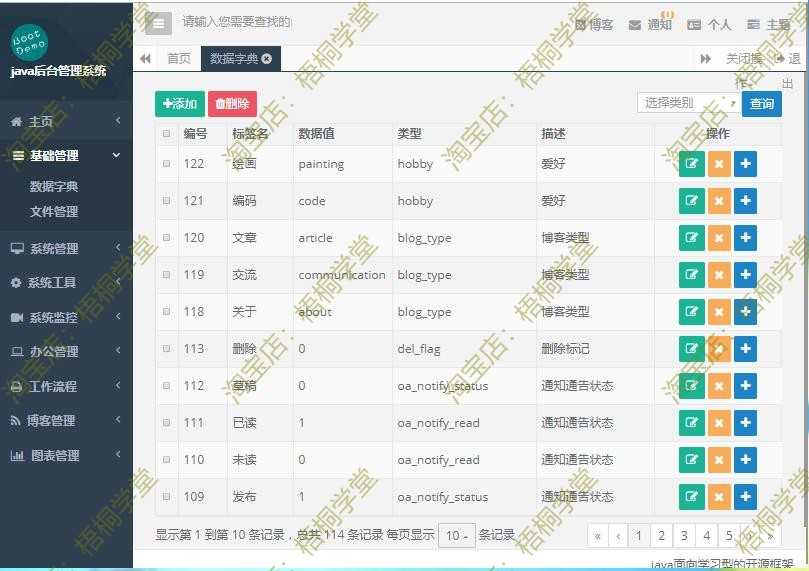This screenshot has width=809, height=571.
Task: Add sub-entry for row 111
Action: coord(745,423)
